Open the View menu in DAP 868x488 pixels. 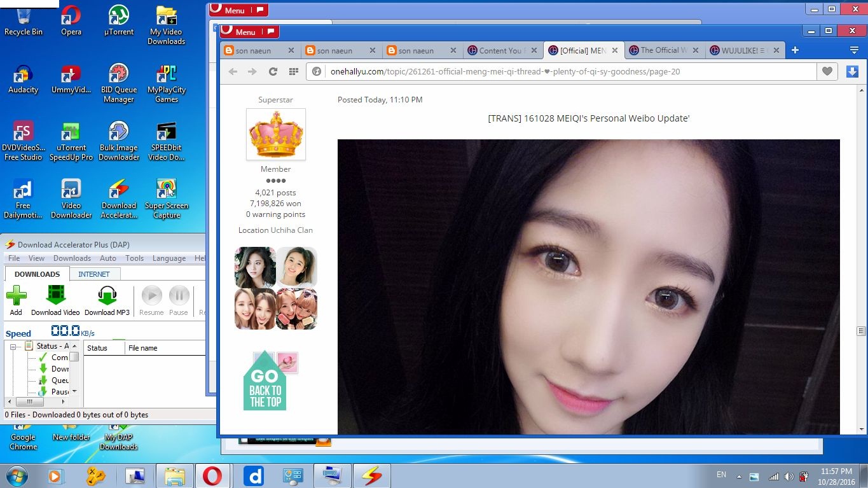pos(36,258)
